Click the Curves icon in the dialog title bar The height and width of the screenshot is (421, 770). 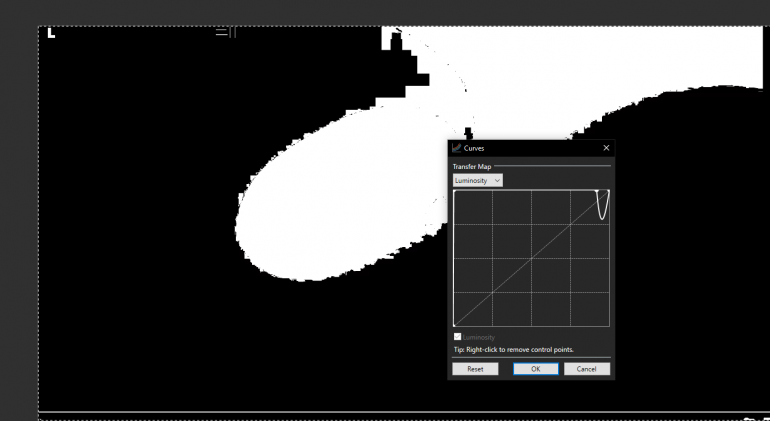tap(456, 148)
